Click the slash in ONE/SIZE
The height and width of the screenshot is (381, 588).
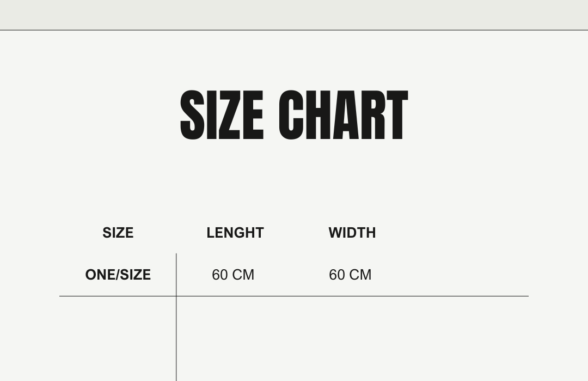pyautogui.click(x=117, y=275)
